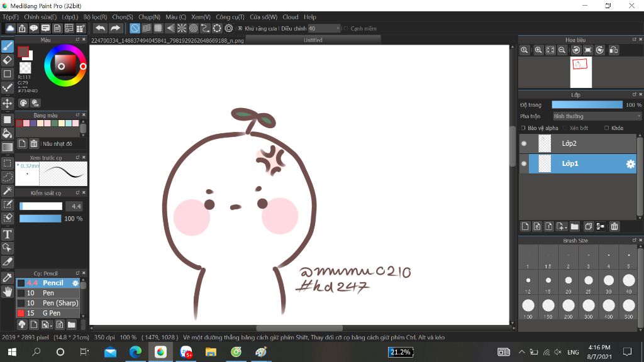Select the Gradient tool
Image resolution: width=644 pixels, height=362 pixels.
[x=8, y=147]
